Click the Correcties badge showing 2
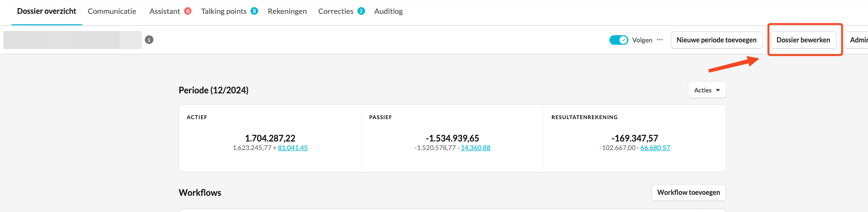This screenshot has width=868, height=212. coord(361,11)
